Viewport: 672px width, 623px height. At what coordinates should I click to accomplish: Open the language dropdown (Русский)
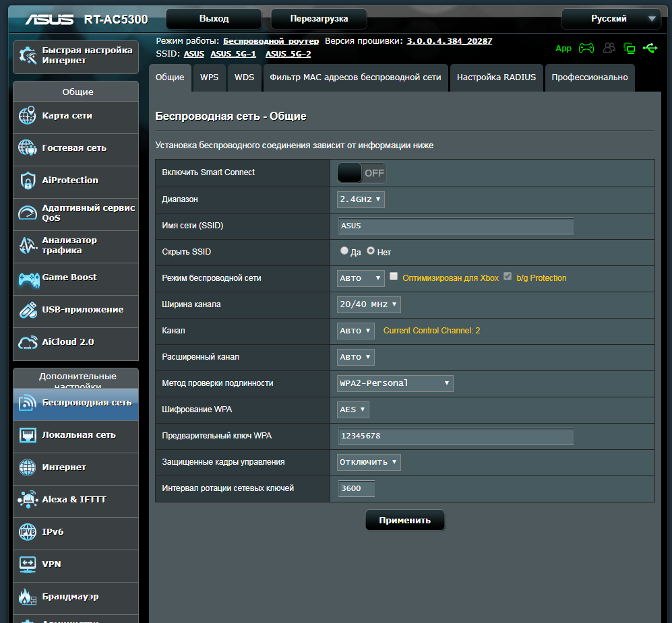pyautogui.click(x=611, y=19)
